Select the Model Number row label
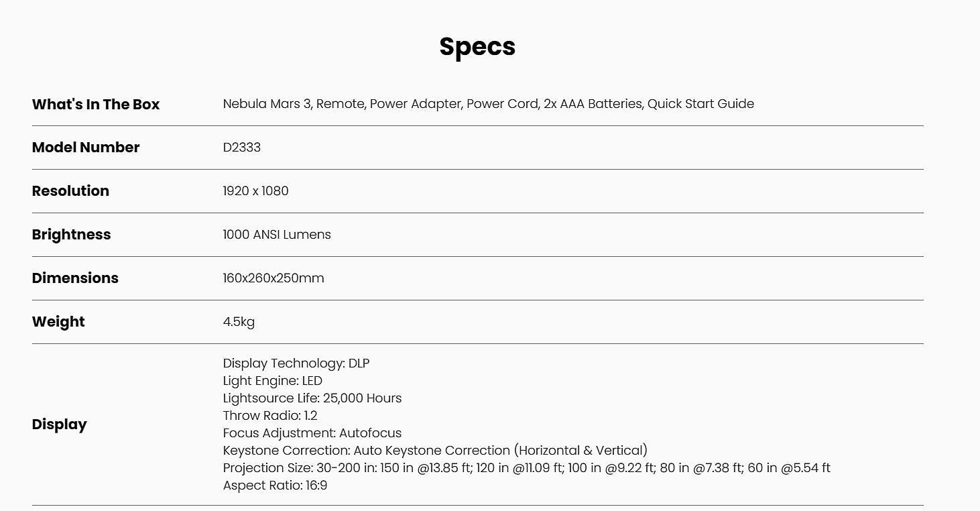Image resolution: width=980 pixels, height=511 pixels. [86, 148]
